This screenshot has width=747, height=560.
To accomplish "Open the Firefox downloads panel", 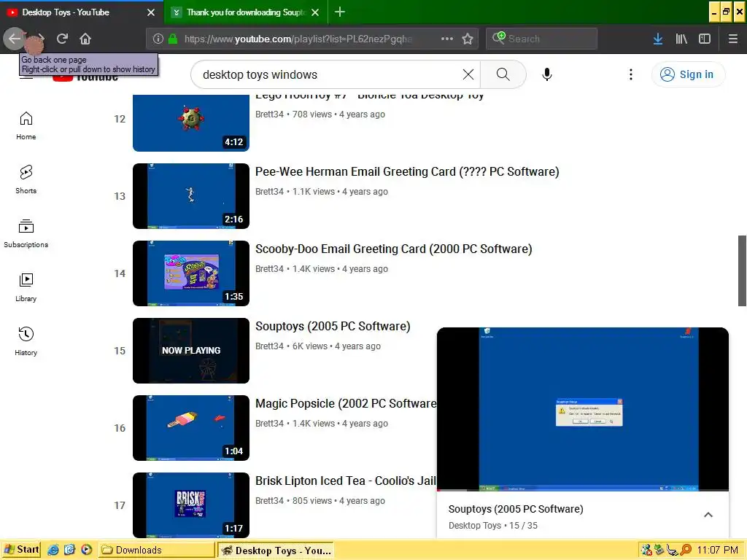I will point(658,39).
